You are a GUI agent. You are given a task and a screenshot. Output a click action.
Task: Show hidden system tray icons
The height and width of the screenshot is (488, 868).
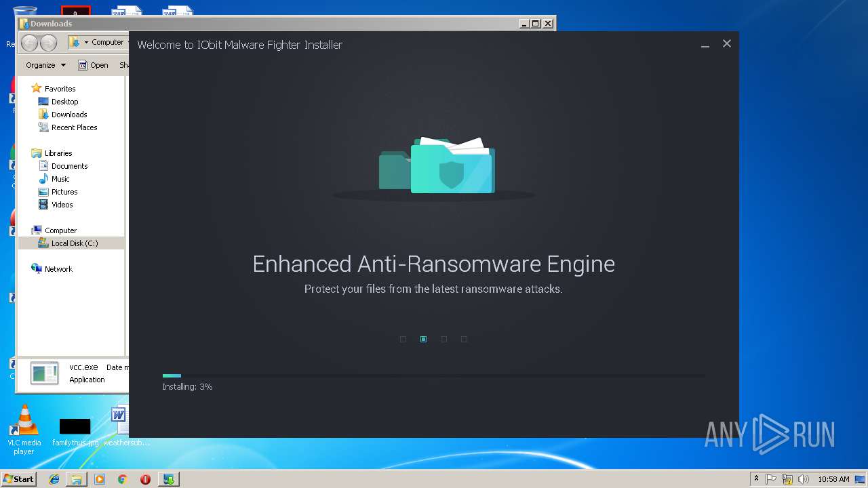(757, 479)
